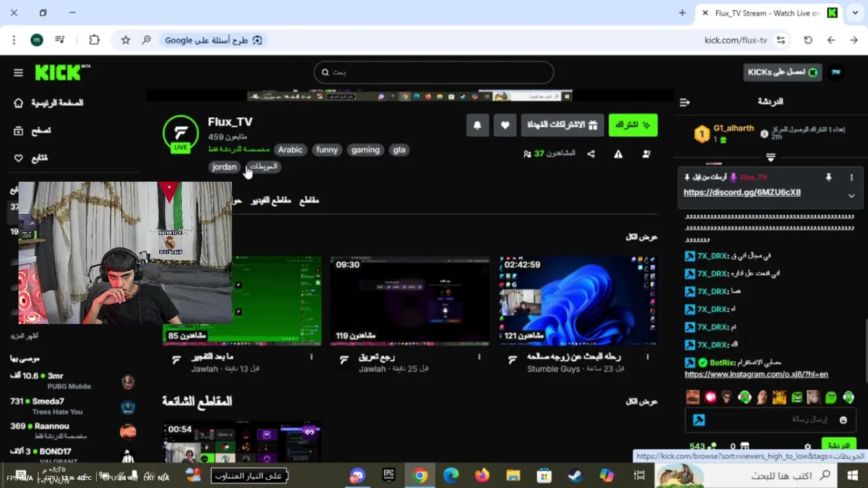
Task: Open a new Chrome tab
Action: pos(682,13)
